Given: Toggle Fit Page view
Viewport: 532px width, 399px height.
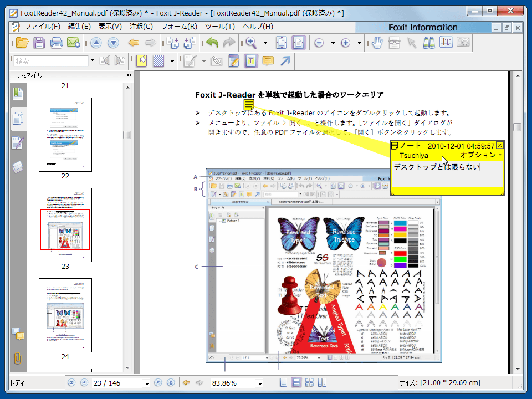Looking at the screenshot, I should (x=282, y=43).
